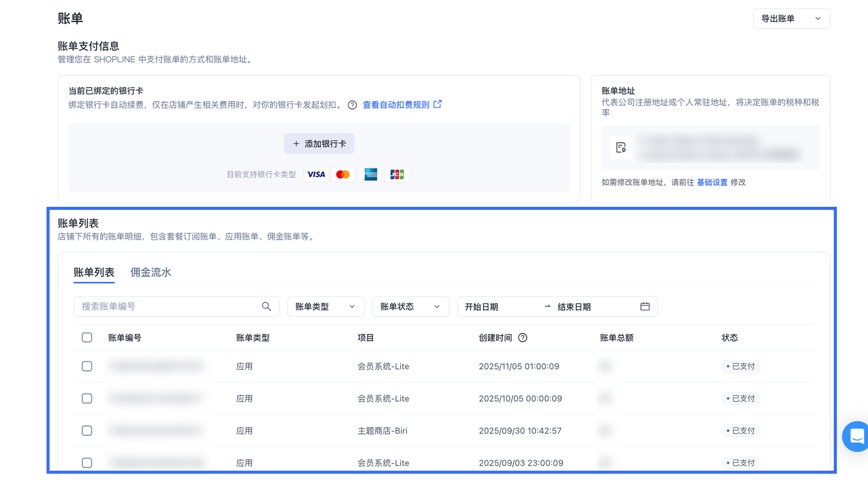Screen dimensions: 868x480
Task: Open the 基础设置 link
Action: (x=712, y=182)
